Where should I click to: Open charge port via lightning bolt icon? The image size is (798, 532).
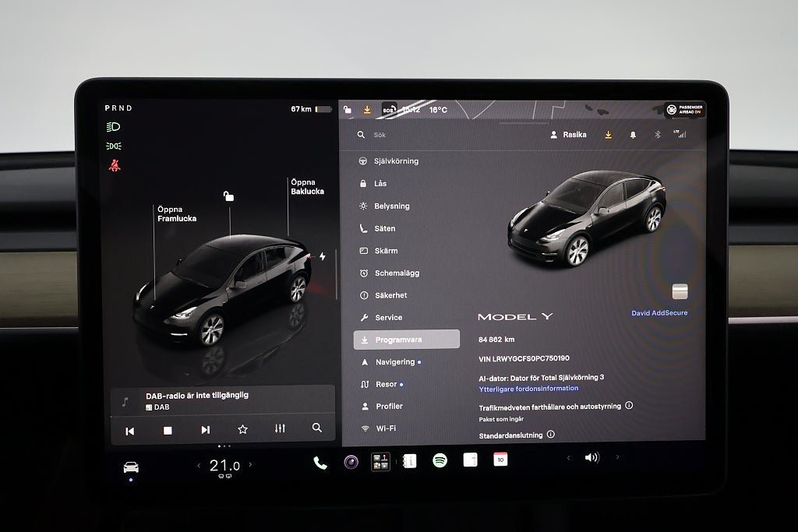(x=323, y=256)
